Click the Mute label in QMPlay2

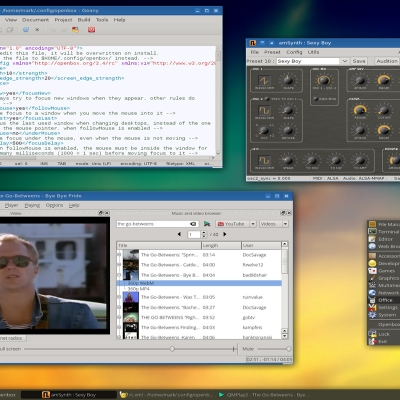point(248,349)
